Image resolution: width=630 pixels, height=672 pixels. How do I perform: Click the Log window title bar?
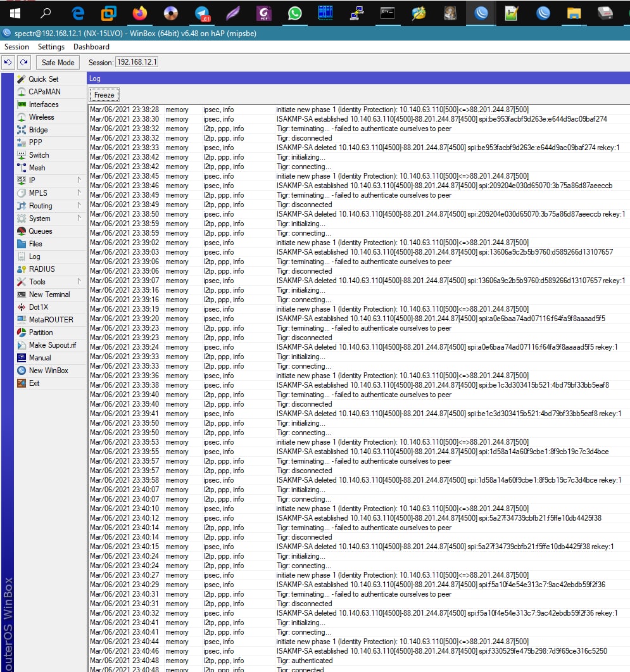pyautogui.click(x=358, y=79)
